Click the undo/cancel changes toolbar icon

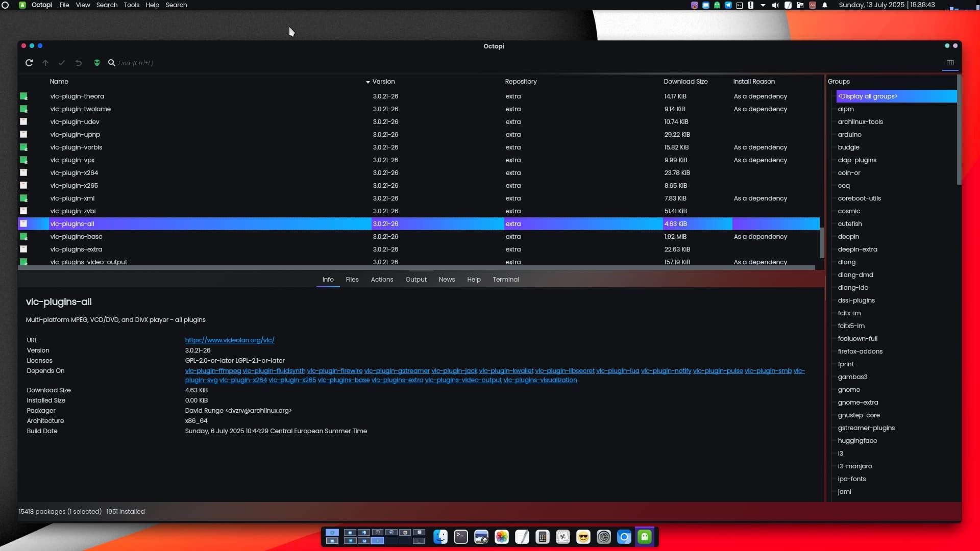click(79, 63)
